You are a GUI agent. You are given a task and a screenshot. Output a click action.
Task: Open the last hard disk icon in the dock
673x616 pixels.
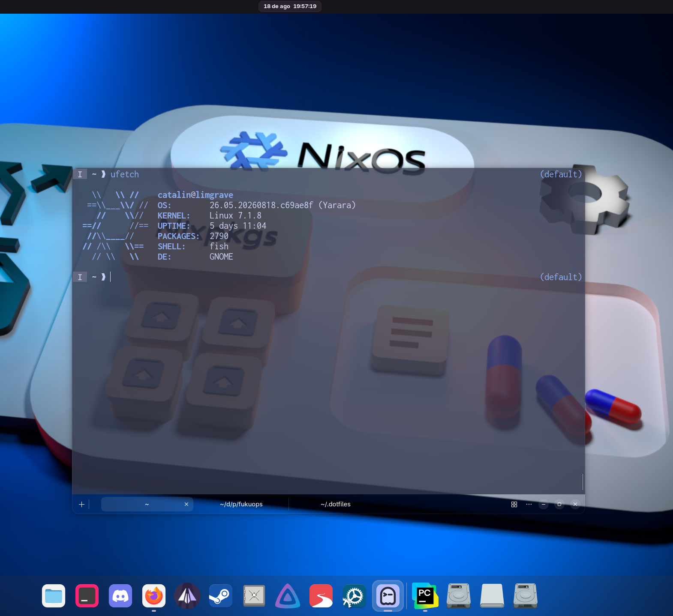coord(525,595)
